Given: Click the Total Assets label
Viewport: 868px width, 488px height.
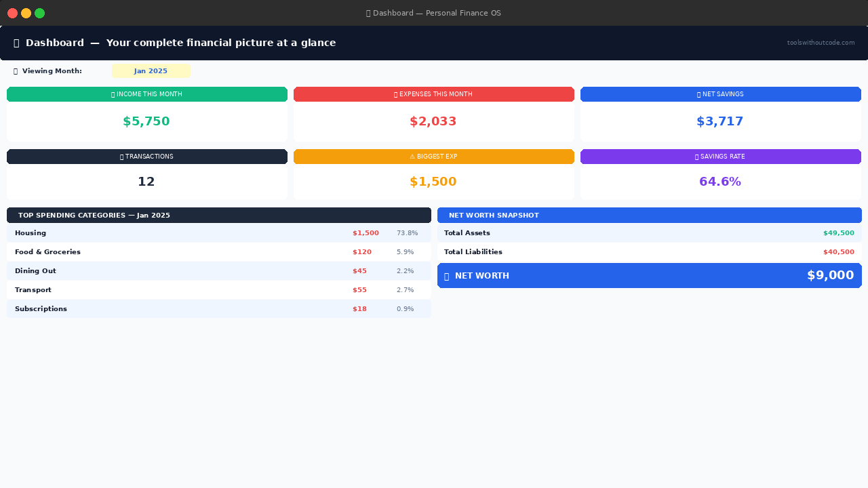Looking at the screenshot, I should click(x=467, y=233).
